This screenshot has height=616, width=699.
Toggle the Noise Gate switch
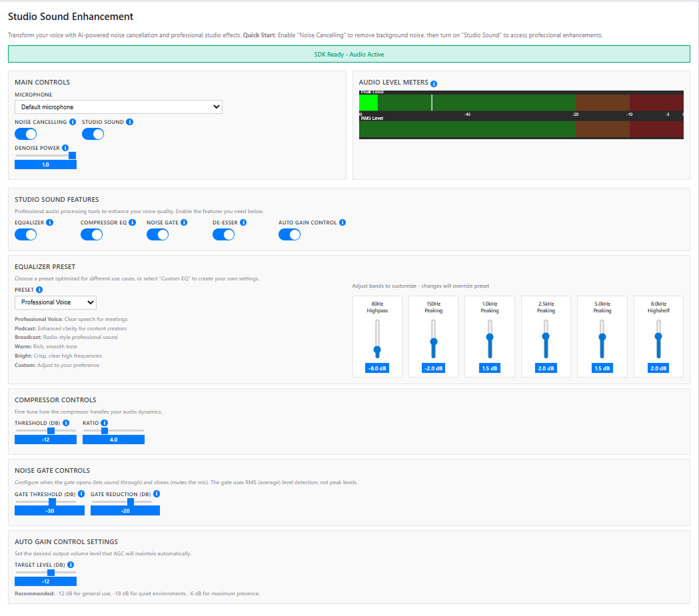158,234
